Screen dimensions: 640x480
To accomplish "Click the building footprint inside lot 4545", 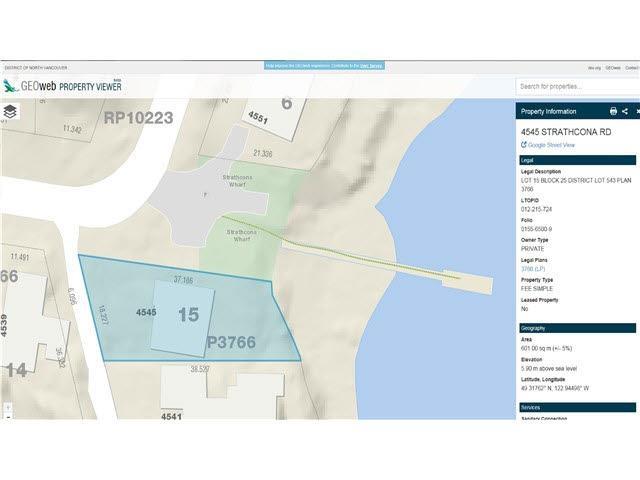I will click(x=182, y=322).
